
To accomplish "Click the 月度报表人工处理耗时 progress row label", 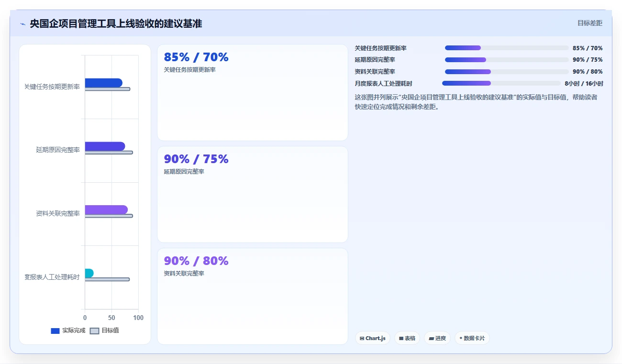I will 383,84.
